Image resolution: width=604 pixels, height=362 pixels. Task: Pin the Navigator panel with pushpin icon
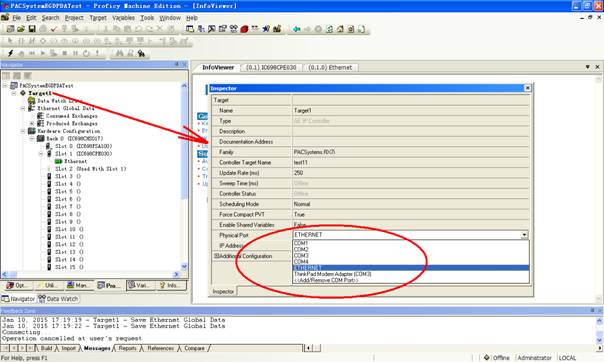tap(177, 64)
